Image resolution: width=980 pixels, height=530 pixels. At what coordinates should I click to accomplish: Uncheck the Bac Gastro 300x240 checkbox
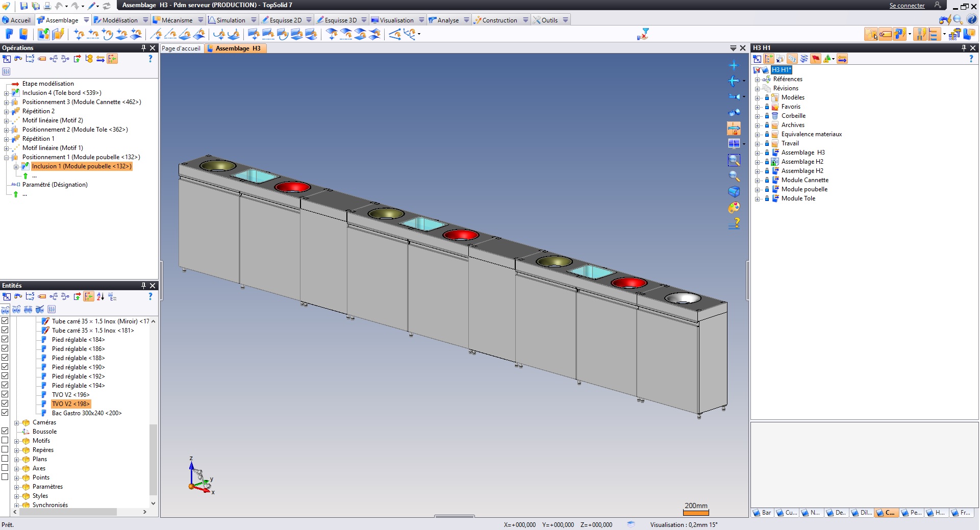click(5, 413)
